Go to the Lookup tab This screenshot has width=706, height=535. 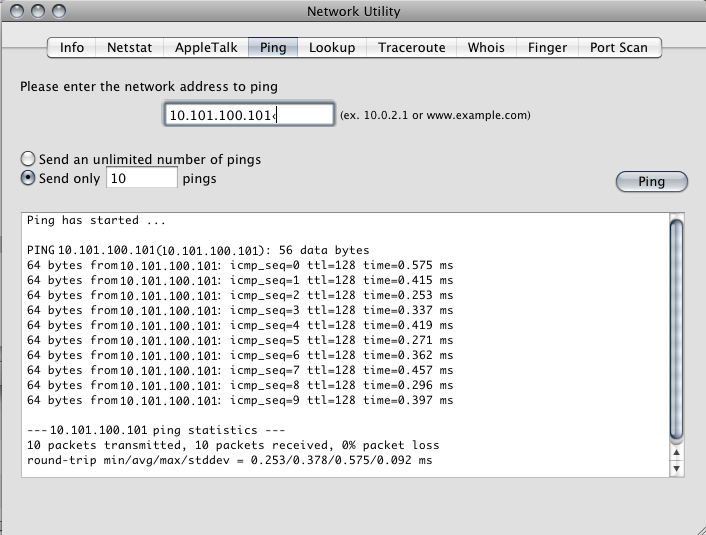[x=332, y=47]
